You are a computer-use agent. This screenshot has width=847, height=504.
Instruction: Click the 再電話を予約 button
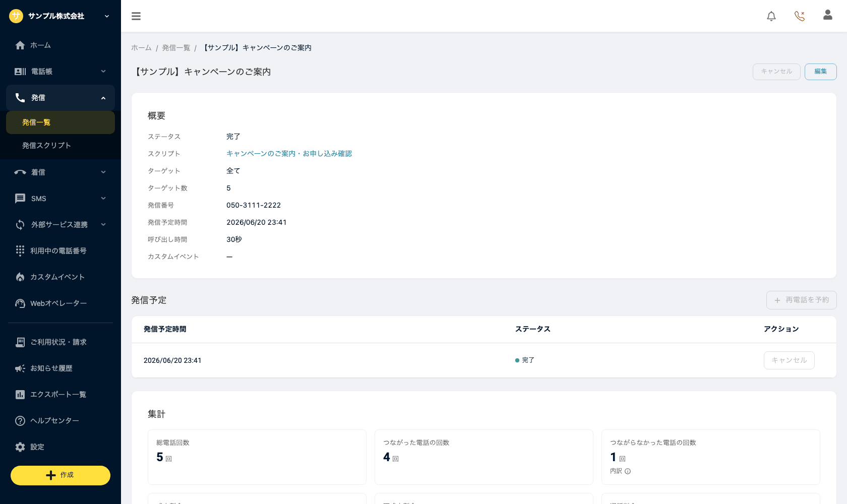pyautogui.click(x=801, y=300)
